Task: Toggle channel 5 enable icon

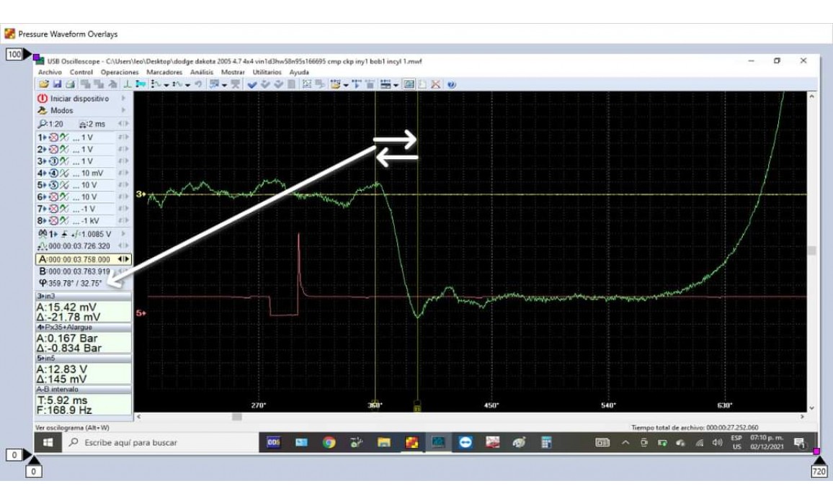Action: tap(53, 185)
